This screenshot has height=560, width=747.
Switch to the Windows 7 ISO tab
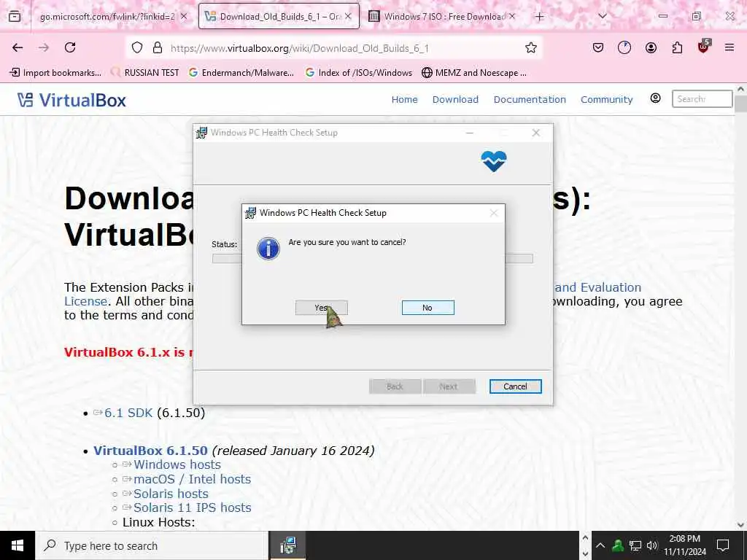click(441, 17)
